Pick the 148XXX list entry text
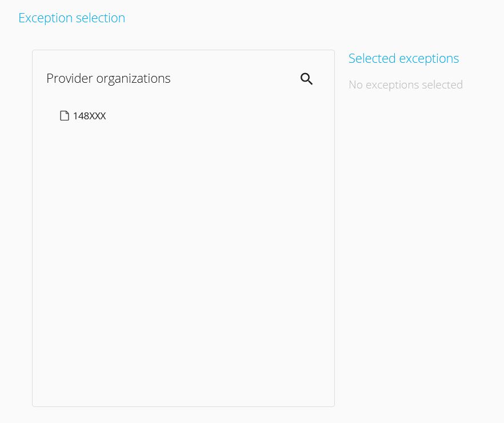The height and width of the screenshot is (423, 504). (x=89, y=116)
